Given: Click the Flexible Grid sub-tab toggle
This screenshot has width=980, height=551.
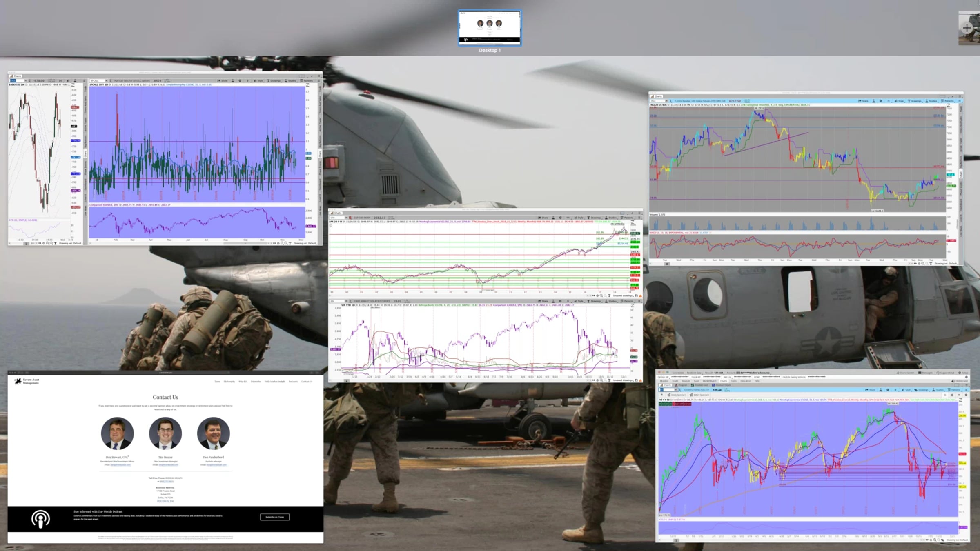Looking at the screenshot, I should coord(699,385).
